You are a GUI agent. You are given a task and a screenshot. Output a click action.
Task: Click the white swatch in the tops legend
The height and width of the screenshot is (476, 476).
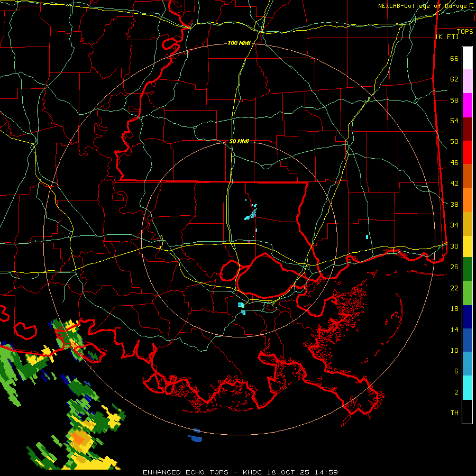(x=467, y=58)
